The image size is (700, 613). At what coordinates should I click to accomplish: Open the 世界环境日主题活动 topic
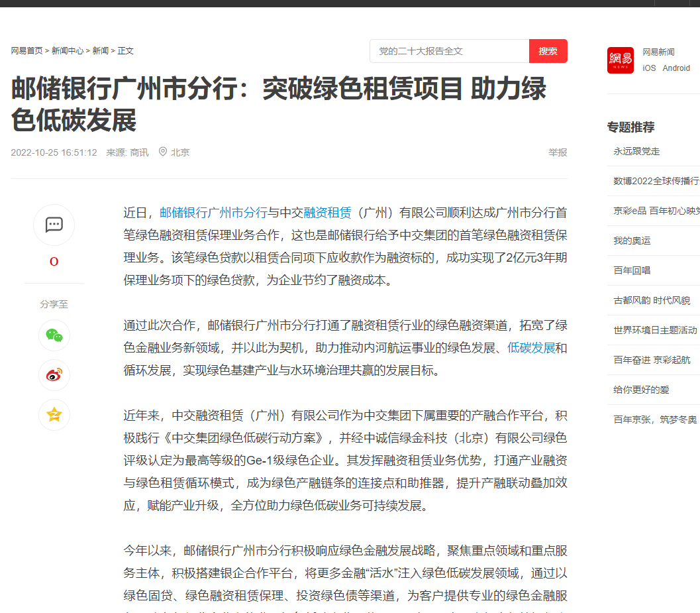click(655, 330)
